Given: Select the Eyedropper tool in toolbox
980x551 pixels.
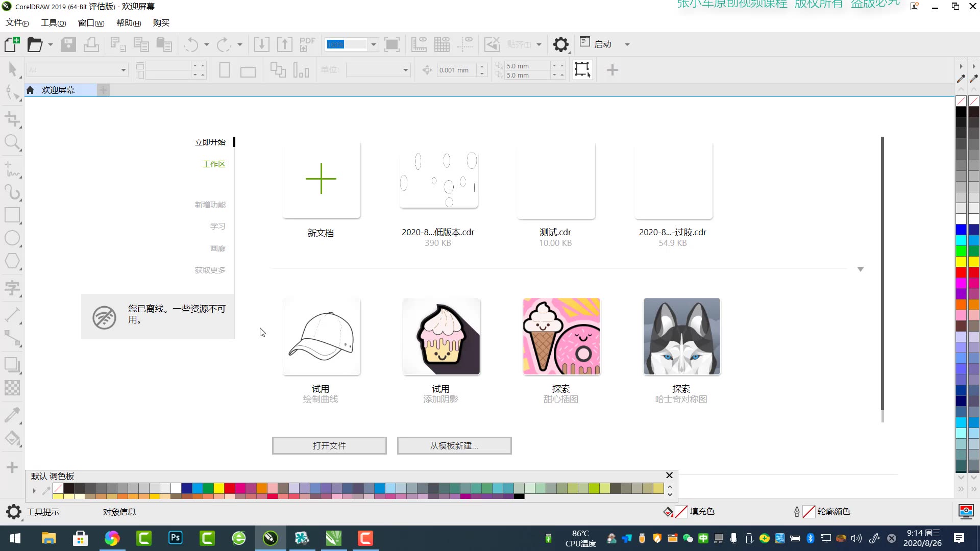Looking at the screenshot, I should click(12, 414).
